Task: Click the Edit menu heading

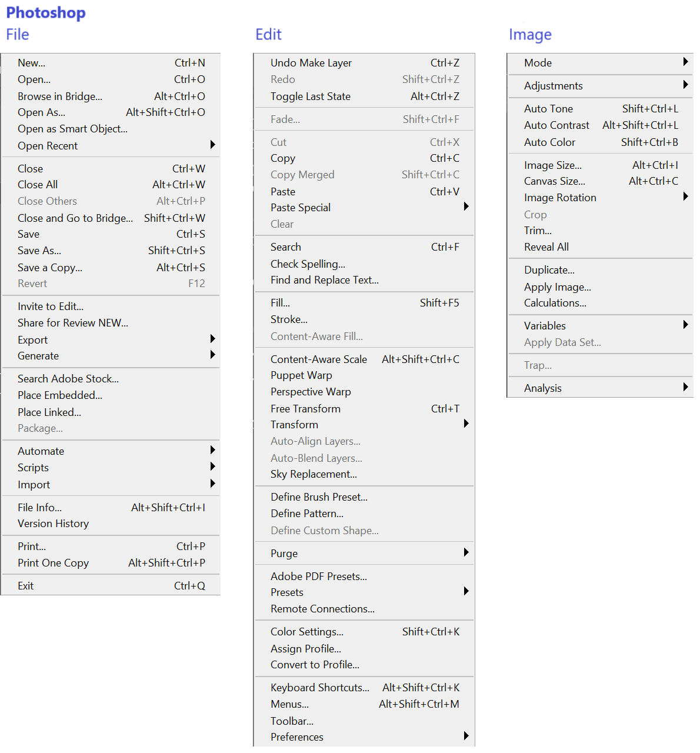Action: [268, 35]
